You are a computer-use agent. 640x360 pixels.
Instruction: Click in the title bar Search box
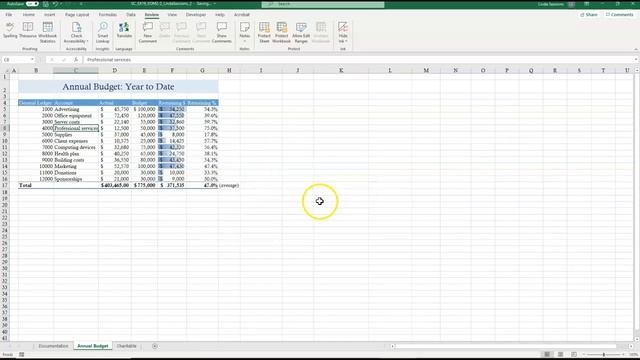click(x=323, y=4)
